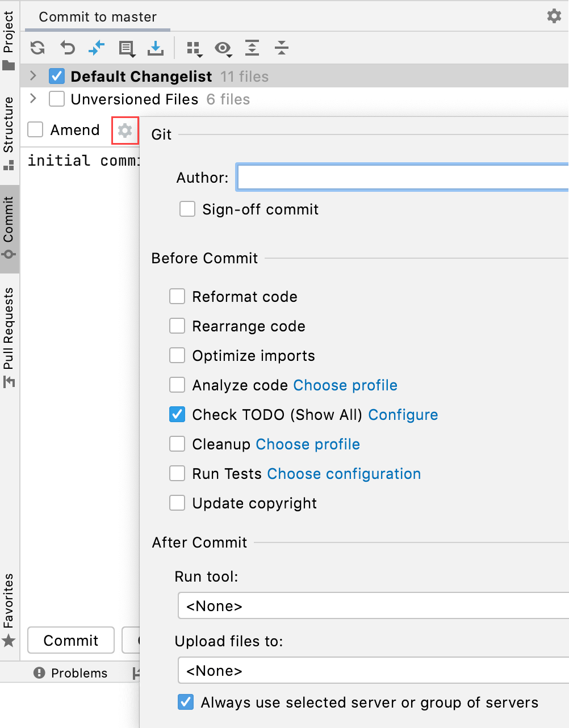Click the Rollback changes icon
Image resolution: width=569 pixels, height=728 pixels.
pos(67,48)
